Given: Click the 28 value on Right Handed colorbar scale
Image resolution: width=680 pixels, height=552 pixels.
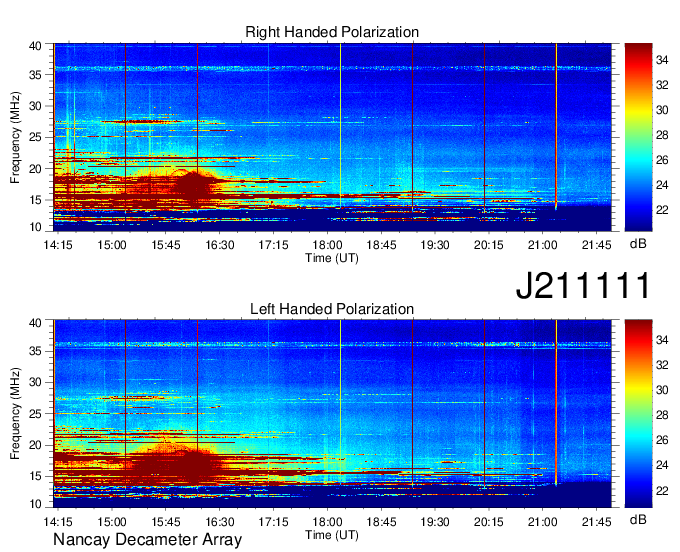Looking at the screenshot, I should (x=662, y=135).
